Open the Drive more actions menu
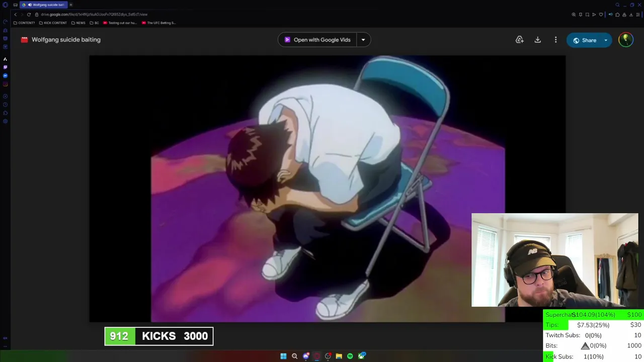This screenshot has height=362, width=644. pos(555,40)
